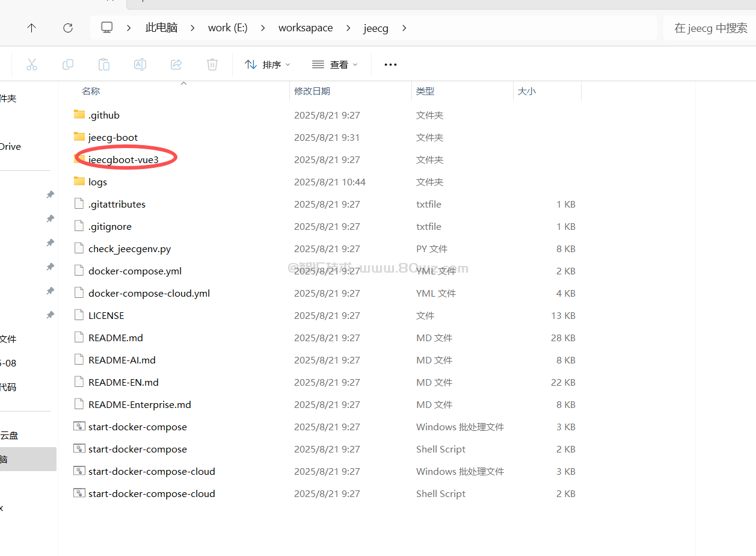Click the PY 文件 type cell
The image size is (756, 556).
click(432, 249)
